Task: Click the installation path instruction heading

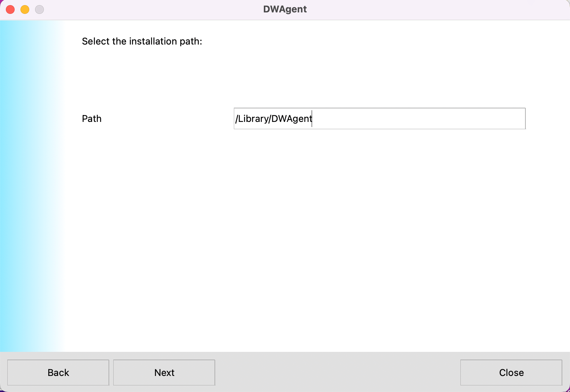Action: click(142, 41)
